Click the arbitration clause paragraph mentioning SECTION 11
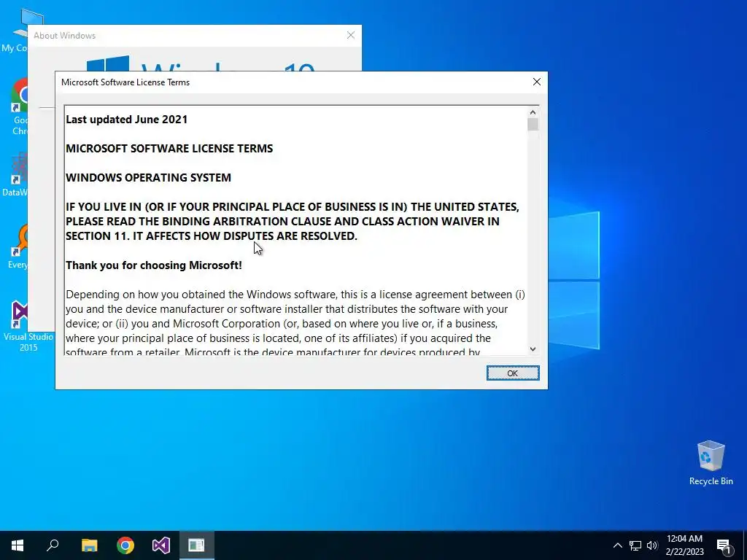This screenshot has height=560, width=747. click(x=293, y=222)
